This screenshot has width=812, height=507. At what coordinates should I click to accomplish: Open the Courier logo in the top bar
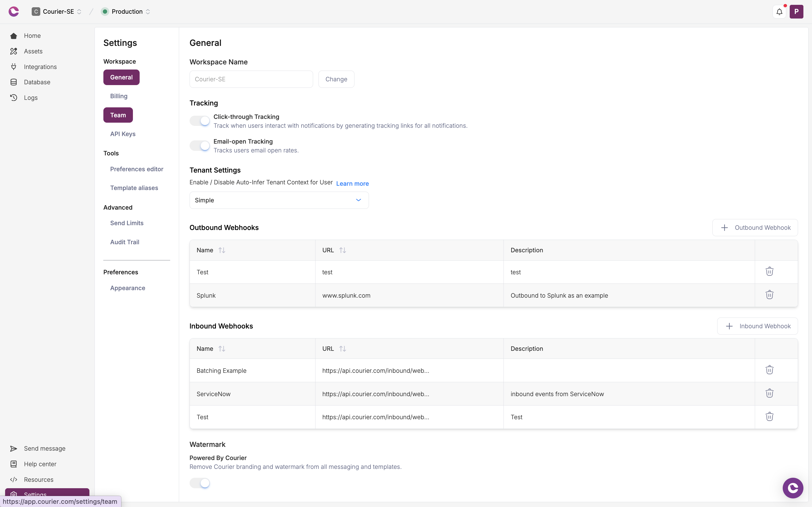(14, 11)
